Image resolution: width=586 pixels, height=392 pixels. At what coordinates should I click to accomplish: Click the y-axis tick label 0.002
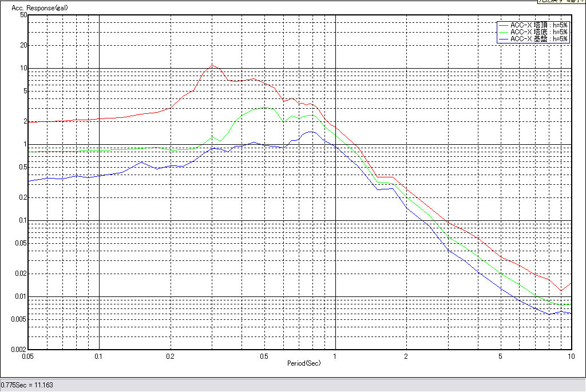(19, 349)
